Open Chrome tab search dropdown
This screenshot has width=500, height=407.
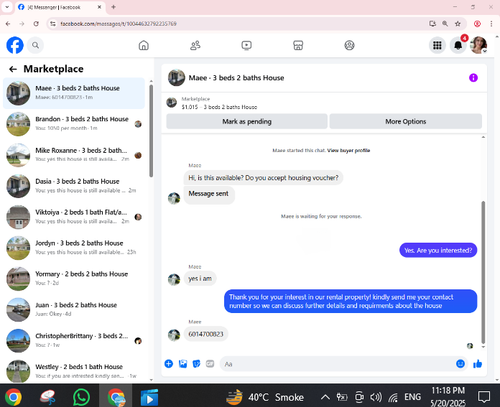pos(7,7)
